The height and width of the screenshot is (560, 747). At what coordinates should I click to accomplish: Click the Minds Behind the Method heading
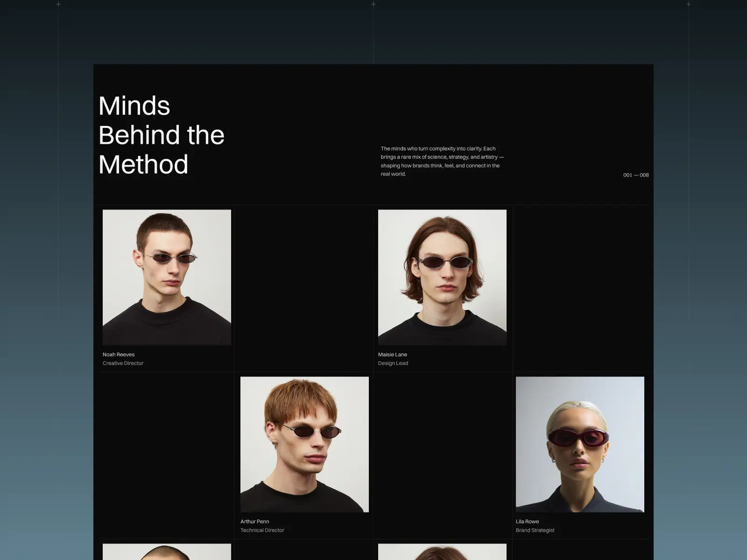click(x=162, y=135)
